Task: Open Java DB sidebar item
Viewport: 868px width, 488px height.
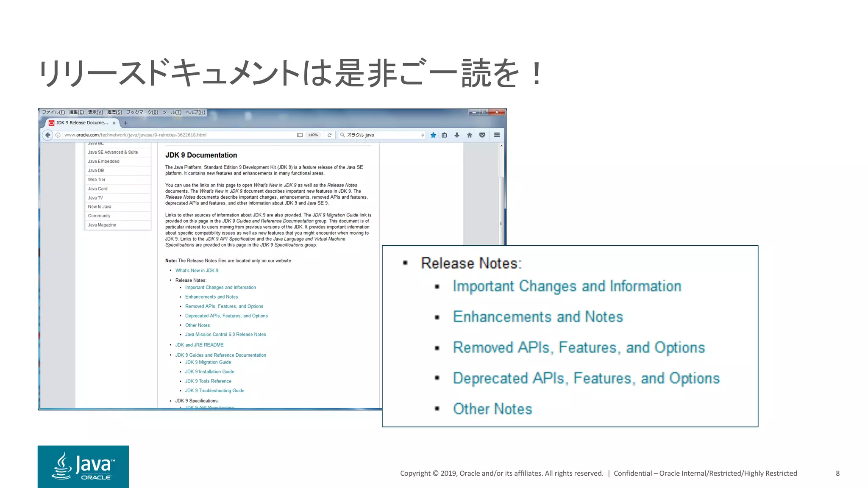Action: pos(118,171)
